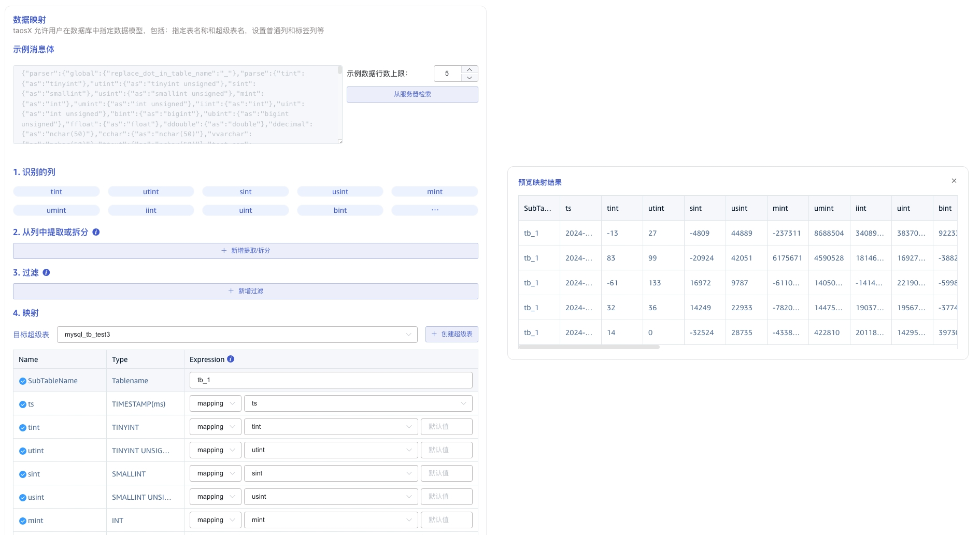Click the ellipsis chip to show more columns
980x535 pixels.
[x=434, y=210]
